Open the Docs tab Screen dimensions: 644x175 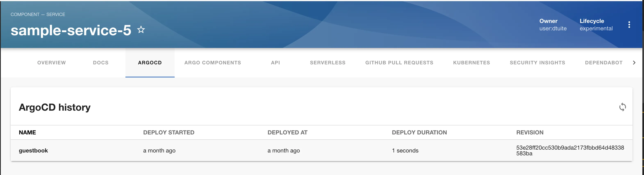coord(101,63)
